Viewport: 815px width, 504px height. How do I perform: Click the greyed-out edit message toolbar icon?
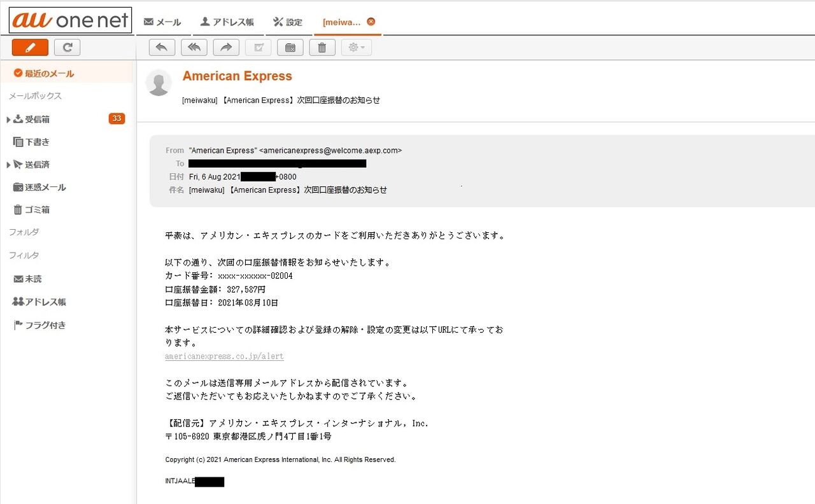pos(258,47)
